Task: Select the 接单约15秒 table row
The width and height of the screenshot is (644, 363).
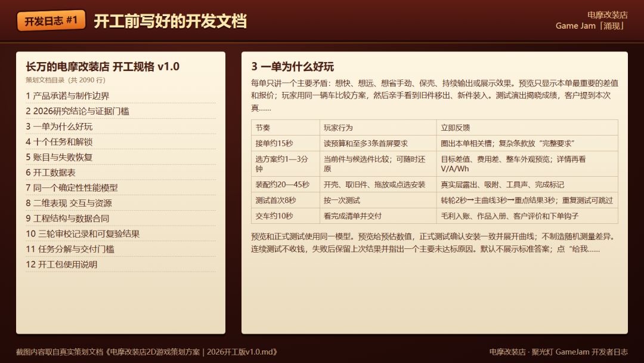Action: [x=435, y=143]
